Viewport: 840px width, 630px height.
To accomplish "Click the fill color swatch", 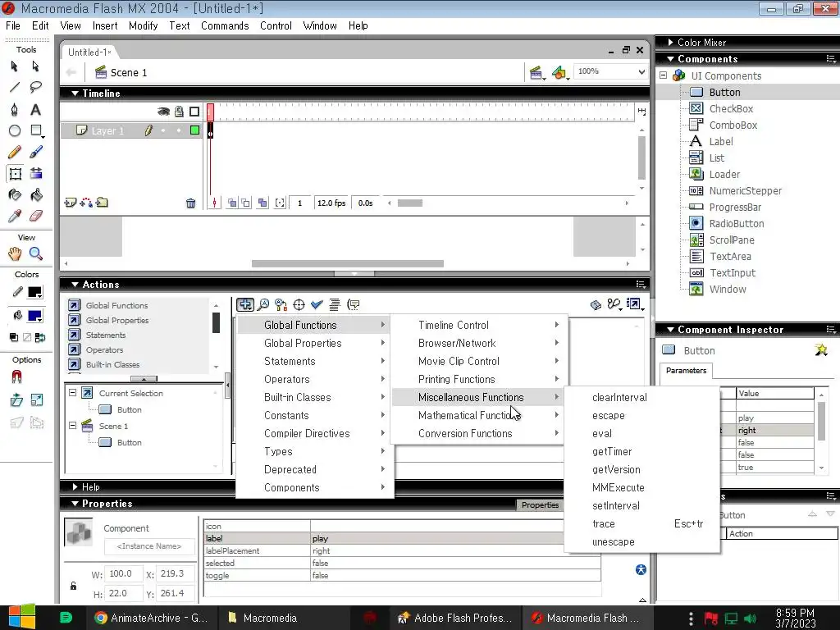I will (x=34, y=316).
